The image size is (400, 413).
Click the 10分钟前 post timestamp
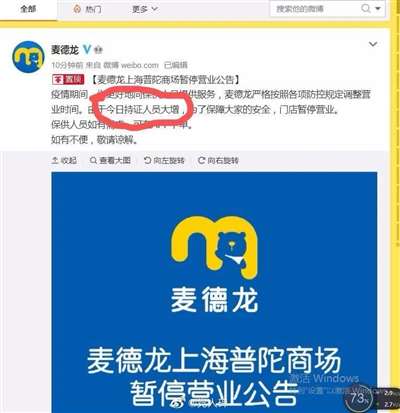67,65
